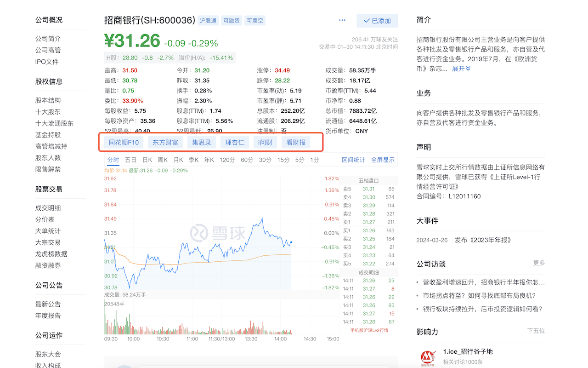Viewport: 588px width, 368px height.
Task: Show the chart in 全屏显示
Action: tap(383, 160)
